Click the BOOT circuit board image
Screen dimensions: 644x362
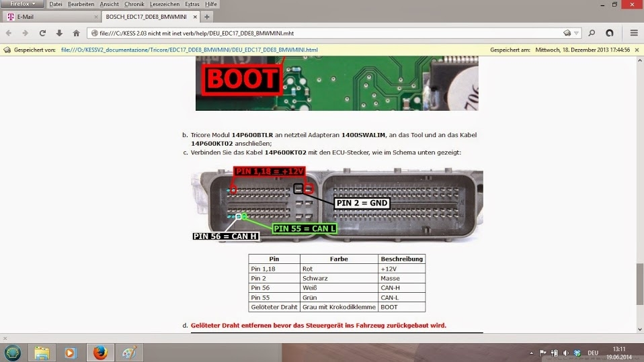[337, 83]
